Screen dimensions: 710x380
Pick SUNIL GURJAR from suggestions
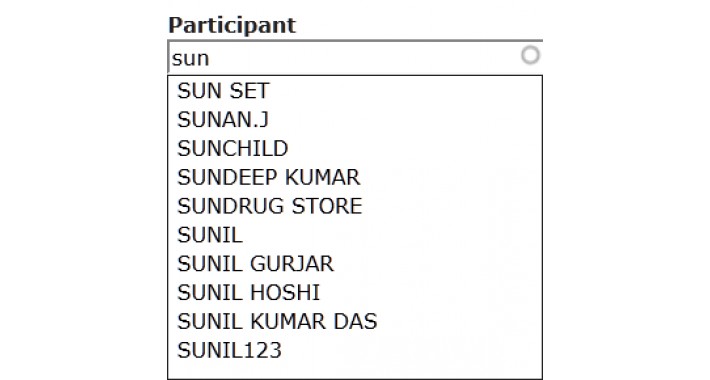point(355,264)
